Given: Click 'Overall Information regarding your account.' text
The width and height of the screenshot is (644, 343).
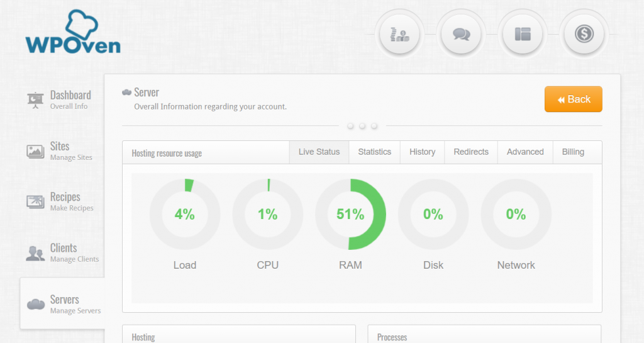Looking at the screenshot, I should tap(210, 107).
